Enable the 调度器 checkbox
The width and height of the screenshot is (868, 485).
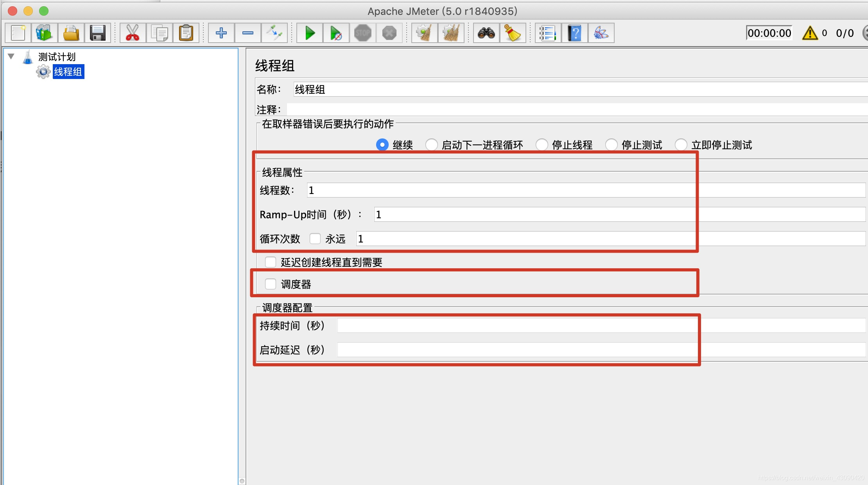coord(271,284)
